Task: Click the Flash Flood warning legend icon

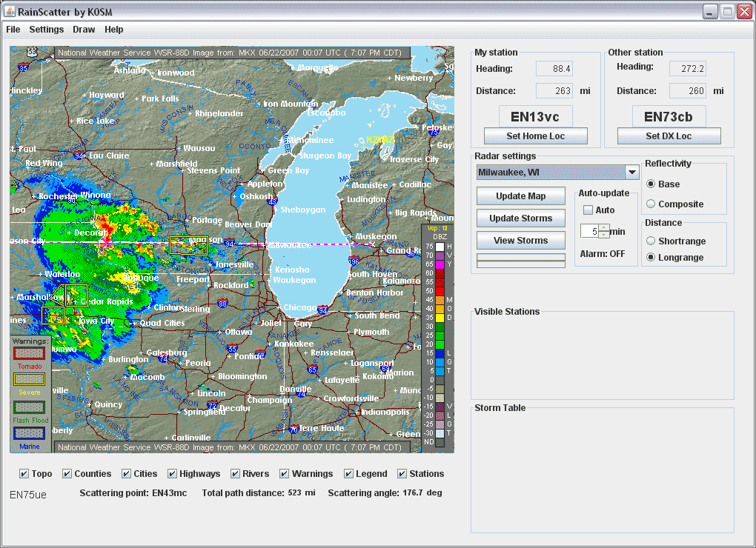Action: pyautogui.click(x=30, y=407)
